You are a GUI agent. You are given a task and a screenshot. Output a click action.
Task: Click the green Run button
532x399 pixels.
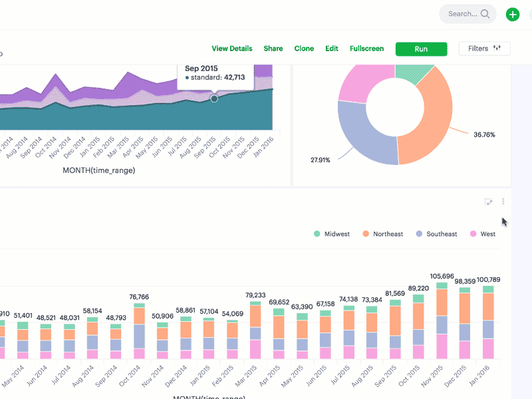[x=421, y=49]
